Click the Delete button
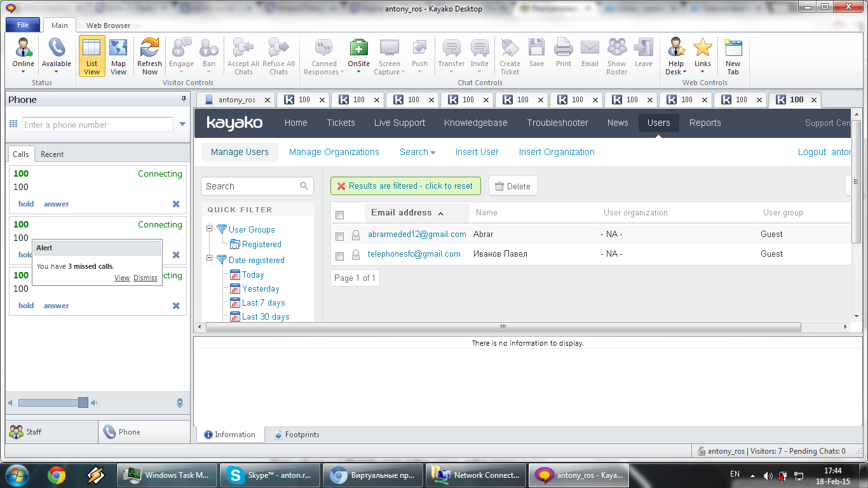The width and height of the screenshot is (868, 488). pyautogui.click(x=513, y=186)
